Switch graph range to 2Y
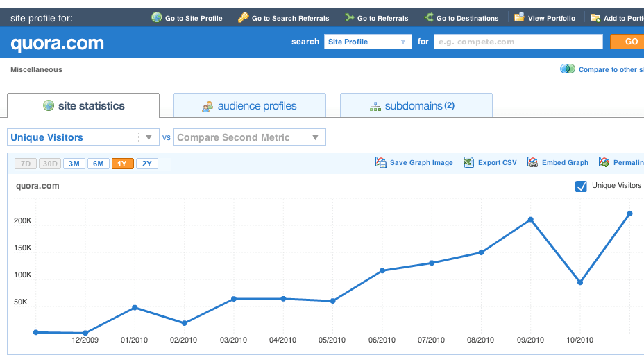Viewport: 644px width, 355px height. pos(146,164)
